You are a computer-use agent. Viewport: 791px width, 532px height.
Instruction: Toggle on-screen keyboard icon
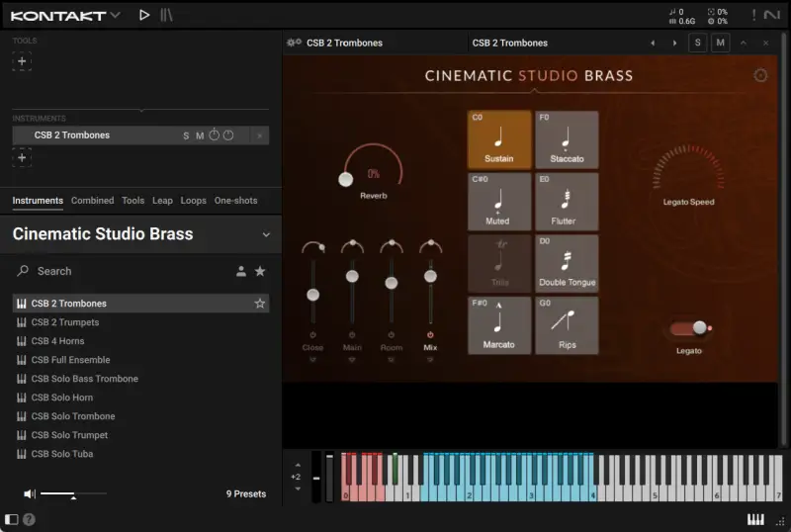click(x=755, y=519)
